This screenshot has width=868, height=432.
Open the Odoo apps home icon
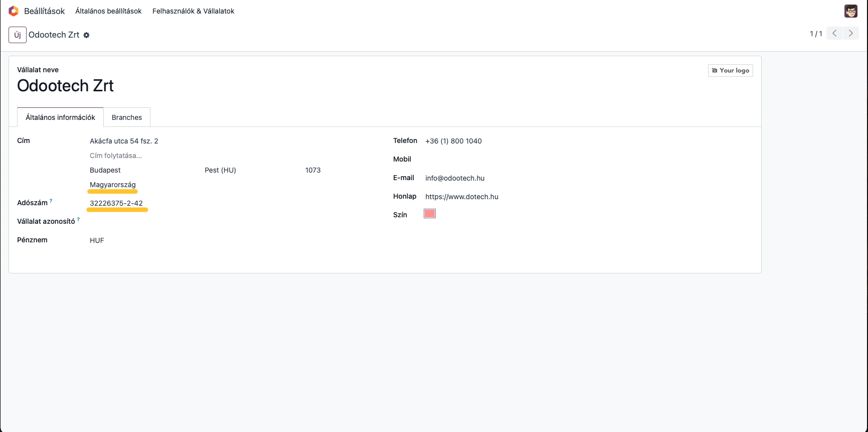click(x=14, y=11)
